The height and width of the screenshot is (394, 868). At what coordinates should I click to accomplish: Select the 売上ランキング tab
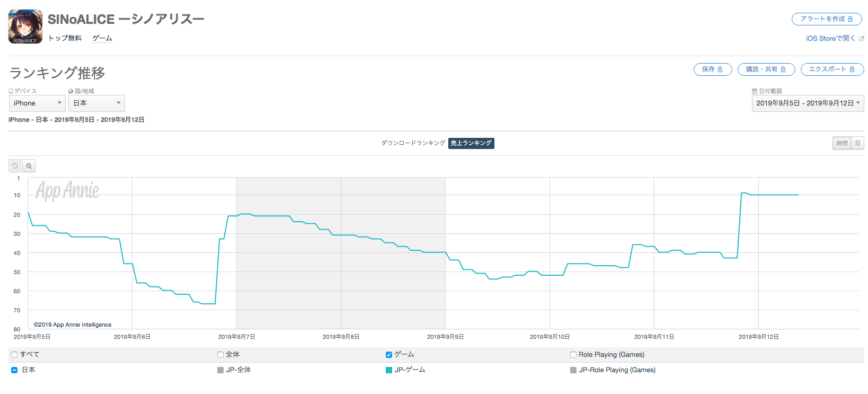click(x=471, y=143)
